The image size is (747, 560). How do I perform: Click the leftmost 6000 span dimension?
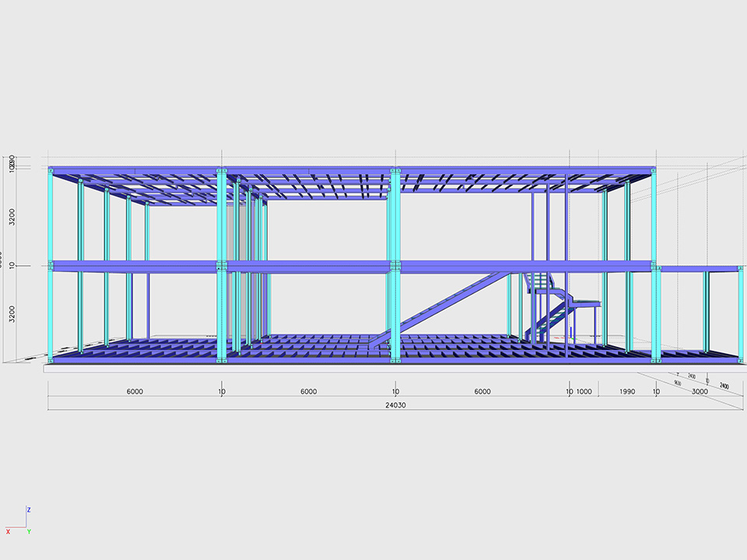click(x=135, y=392)
